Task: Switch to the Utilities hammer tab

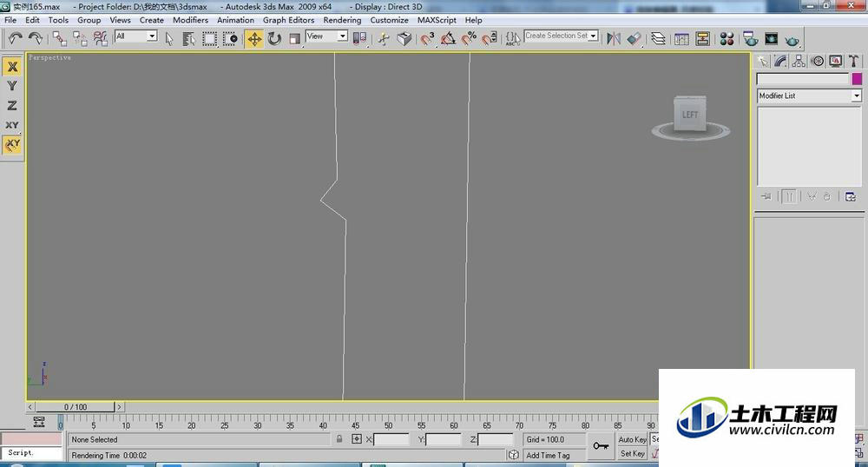Action: click(853, 61)
